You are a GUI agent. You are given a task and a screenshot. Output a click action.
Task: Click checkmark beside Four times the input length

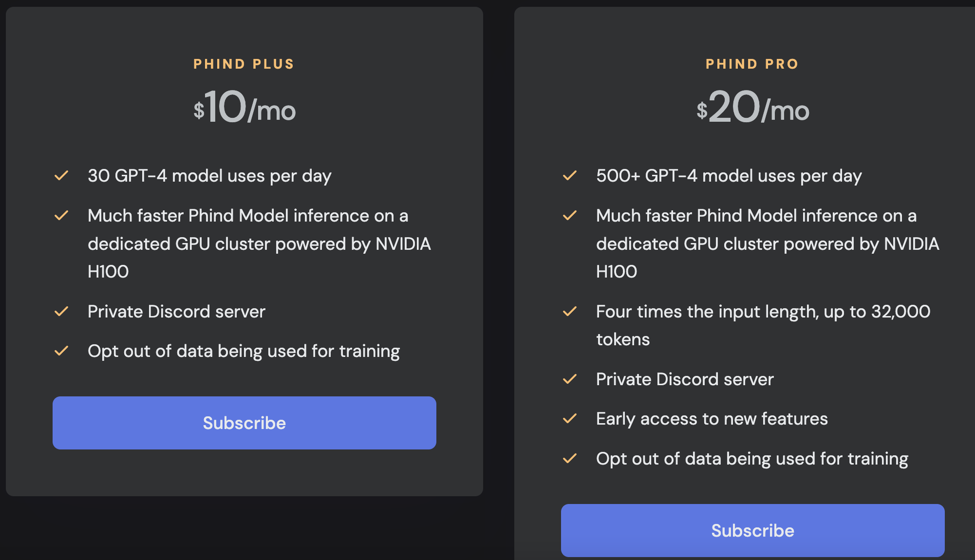coord(570,311)
